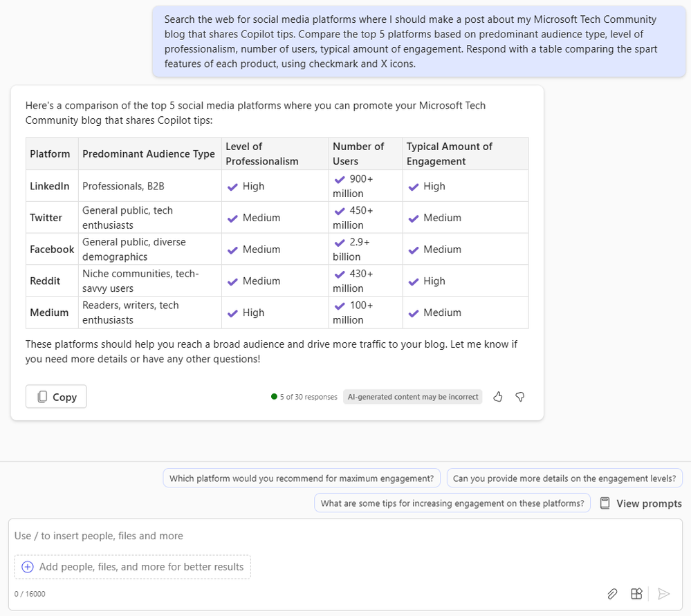Viewport: 691px width, 616px height.
Task: Click the Readers, writers, tech enthusiasts cell
Action: tap(150, 312)
